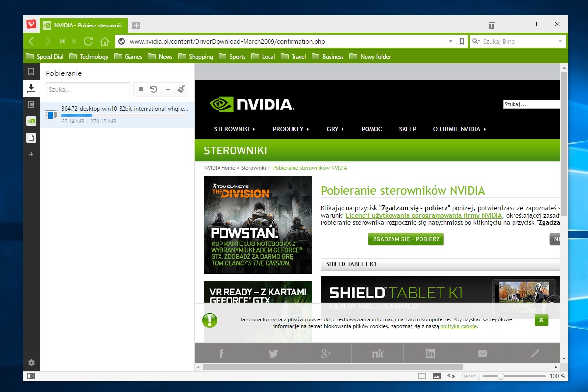588x392 pixels.
Task: Open the Vivaldi menu icon
Action: [x=31, y=24]
